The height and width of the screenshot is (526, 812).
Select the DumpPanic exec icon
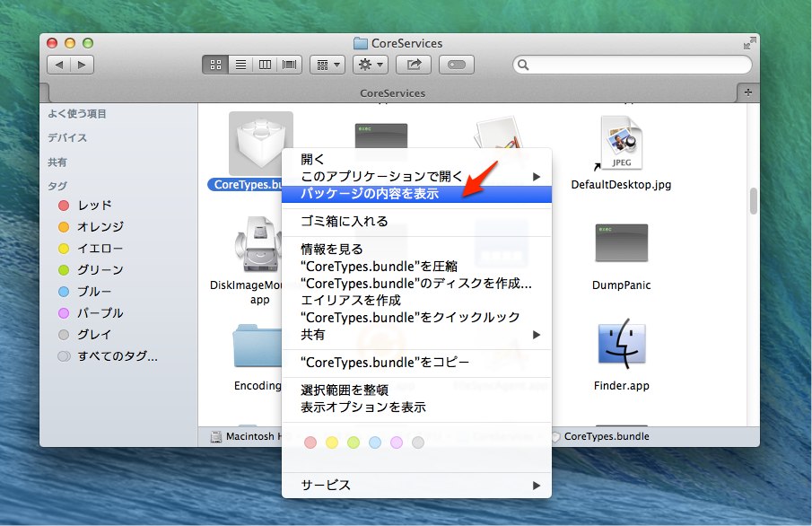tap(622, 242)
